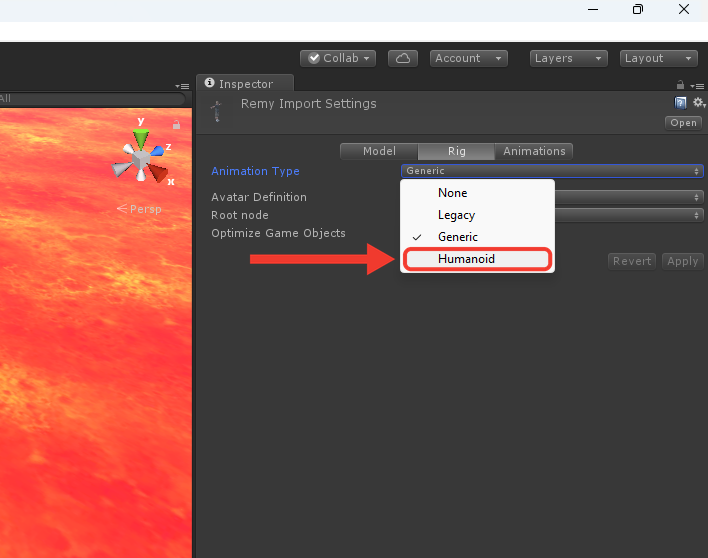Open the Account dropdown

pos(469,58)
